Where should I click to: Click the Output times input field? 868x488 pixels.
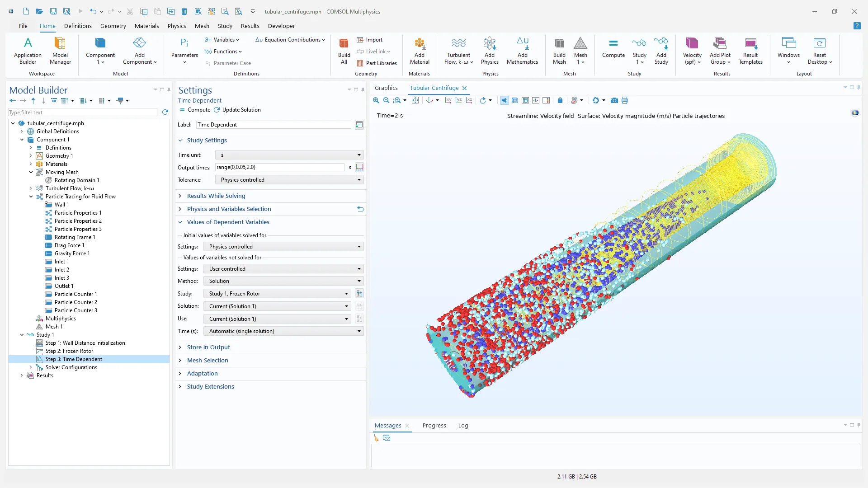pyautogui.click(x=279, y=167)
